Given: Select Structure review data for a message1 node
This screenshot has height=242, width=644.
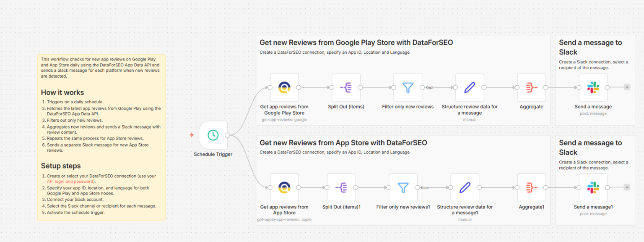Looking at the screenshot, I should pyautogui.click(x=465, y=187).
